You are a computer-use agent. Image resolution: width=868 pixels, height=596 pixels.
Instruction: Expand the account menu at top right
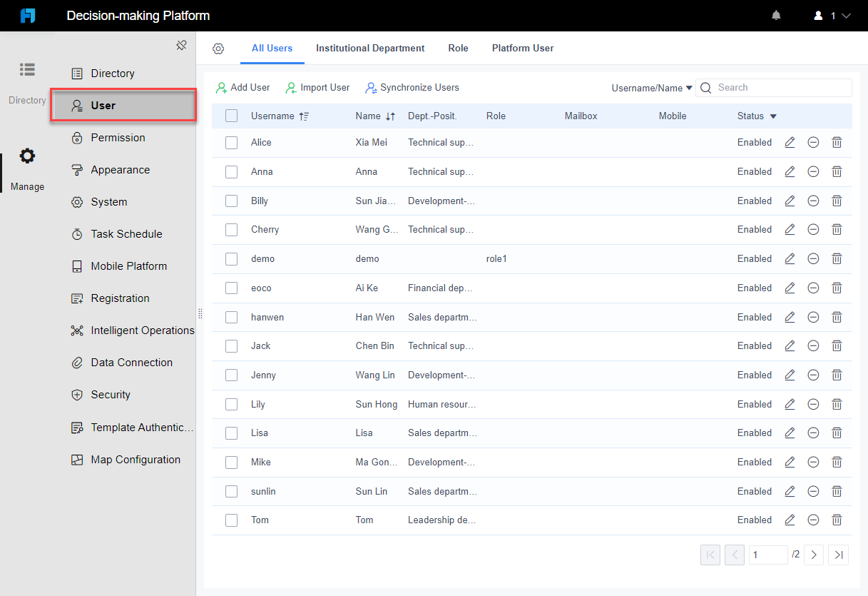tap(832, 14)
